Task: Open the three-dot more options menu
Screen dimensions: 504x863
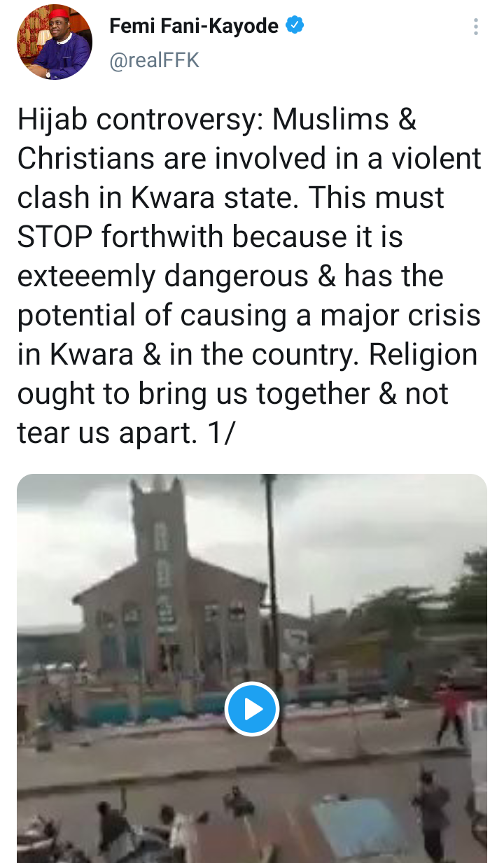Action: (476, 27)
